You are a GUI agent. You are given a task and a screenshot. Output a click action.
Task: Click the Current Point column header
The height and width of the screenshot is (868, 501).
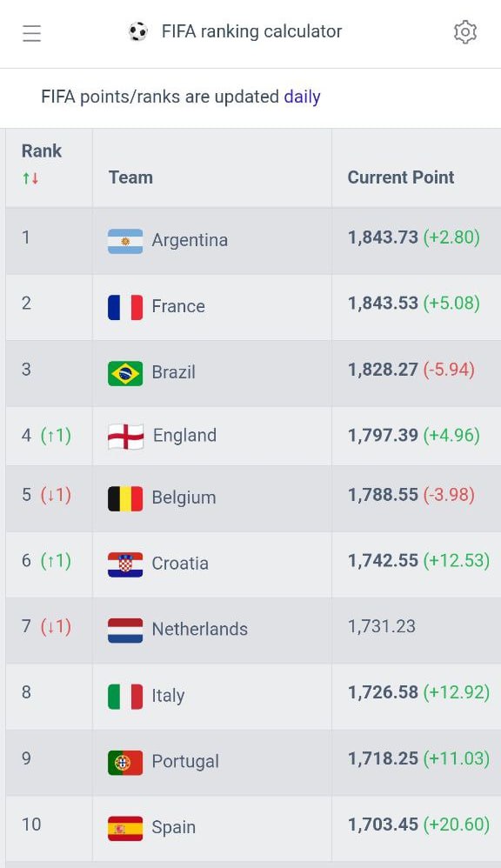tap(401, 177)
